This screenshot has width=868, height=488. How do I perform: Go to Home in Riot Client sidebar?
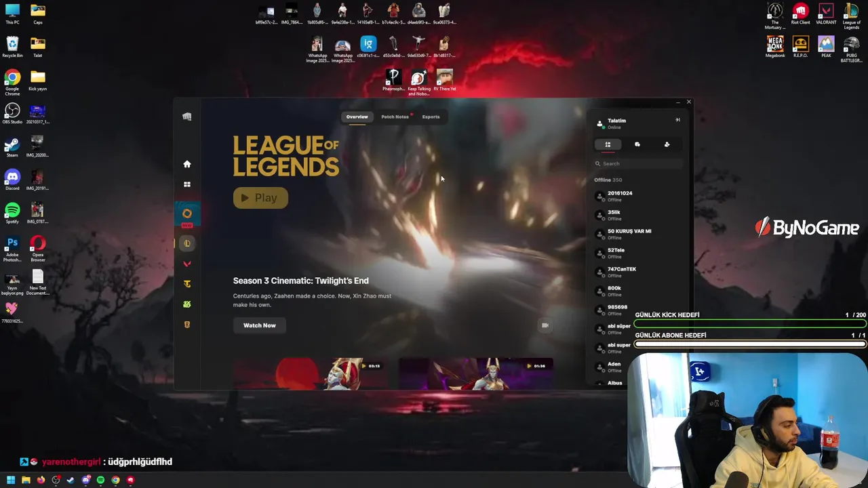(x=187, y=164)
